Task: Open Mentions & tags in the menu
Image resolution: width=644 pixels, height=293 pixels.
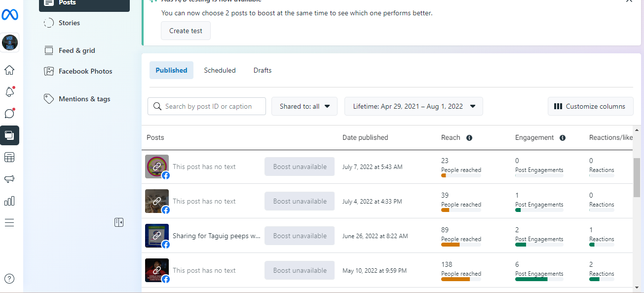Action: (84, 99)
